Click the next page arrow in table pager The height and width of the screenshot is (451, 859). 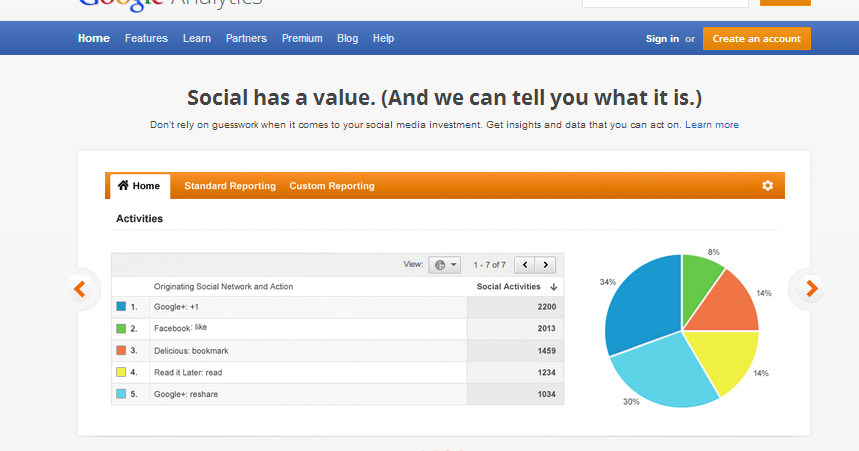(x=546, y=265)
